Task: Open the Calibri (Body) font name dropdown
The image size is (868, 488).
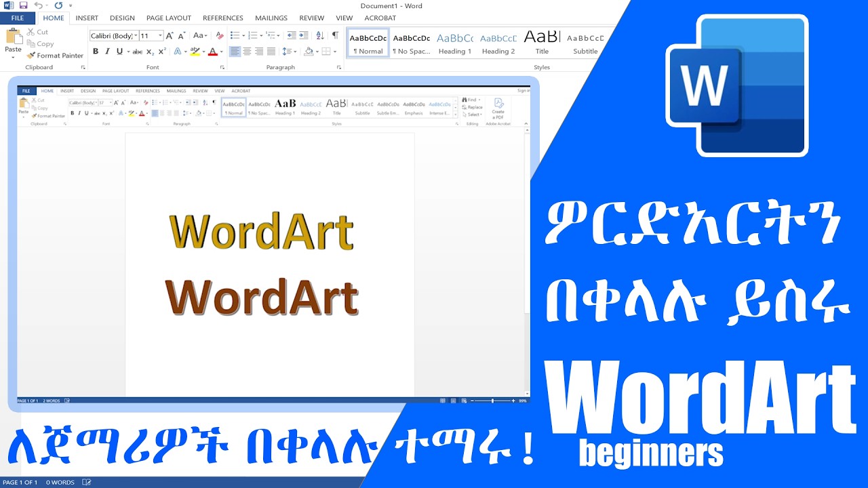Action: [x=136, y=36]
